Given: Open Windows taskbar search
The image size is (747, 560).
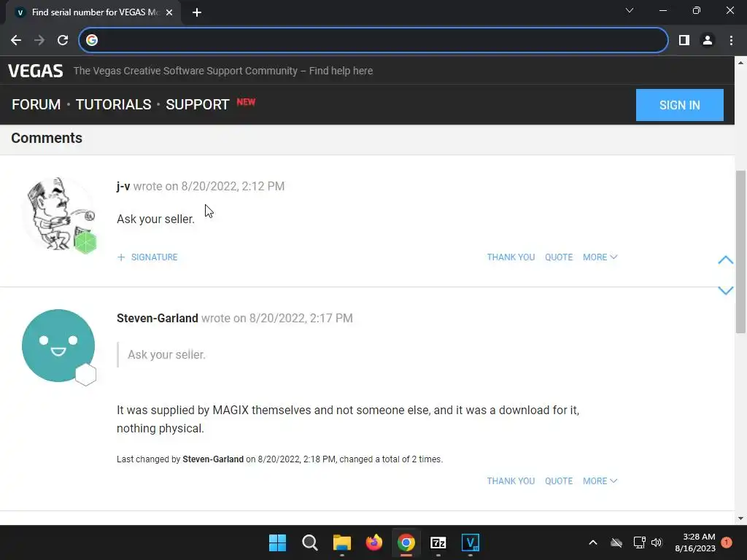Looking at the screenshot, I should [x=309, y=542].
